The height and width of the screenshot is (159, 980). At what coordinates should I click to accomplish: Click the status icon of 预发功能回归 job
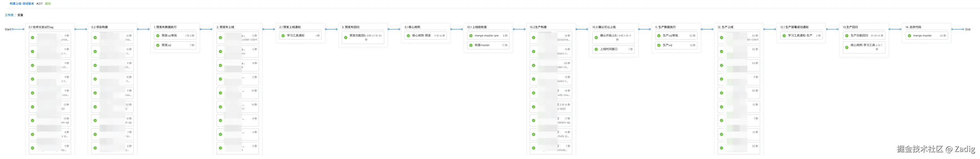pos(346,37)
